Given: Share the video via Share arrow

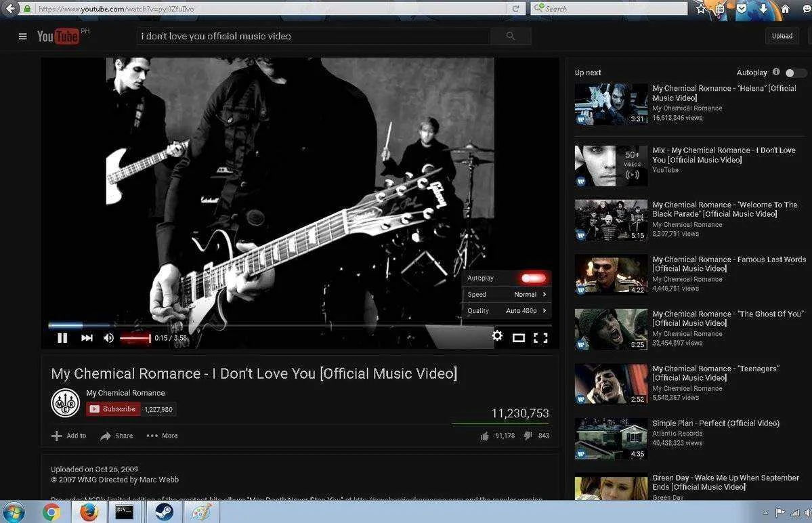Looking at the screenshot, I should click(x=105, y=436).
